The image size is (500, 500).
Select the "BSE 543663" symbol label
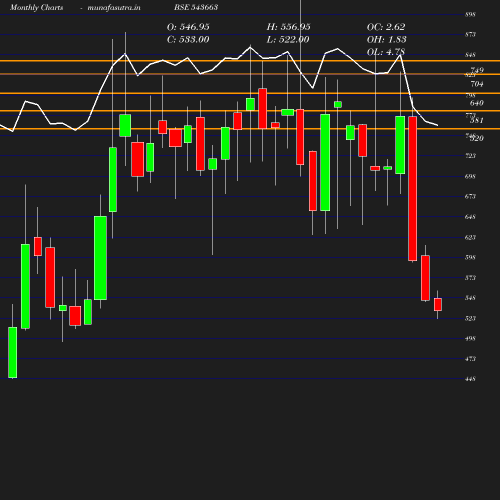tap(196, 7)
